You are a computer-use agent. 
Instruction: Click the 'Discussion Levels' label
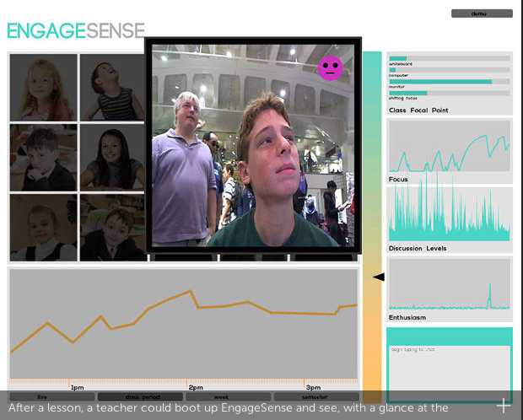point(418,248)
